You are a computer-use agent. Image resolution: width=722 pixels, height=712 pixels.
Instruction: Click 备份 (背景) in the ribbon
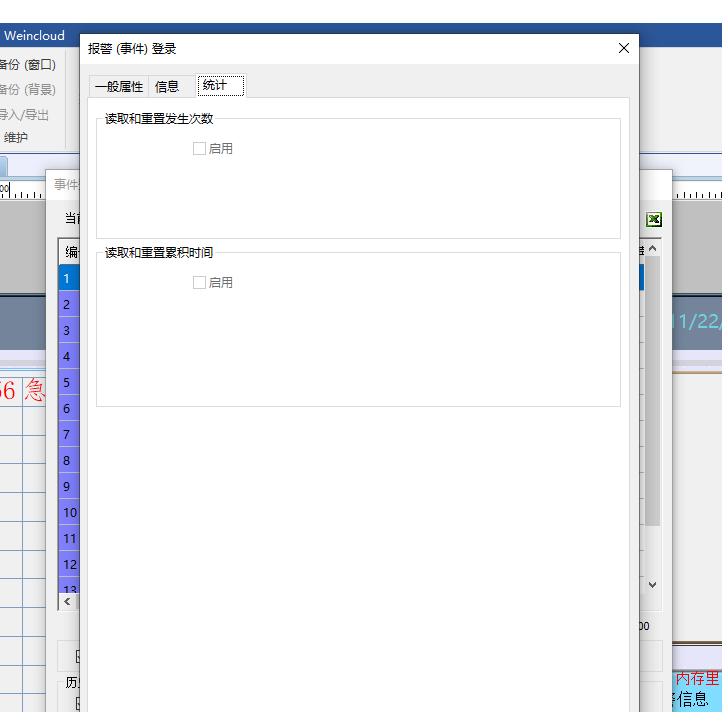28,90
